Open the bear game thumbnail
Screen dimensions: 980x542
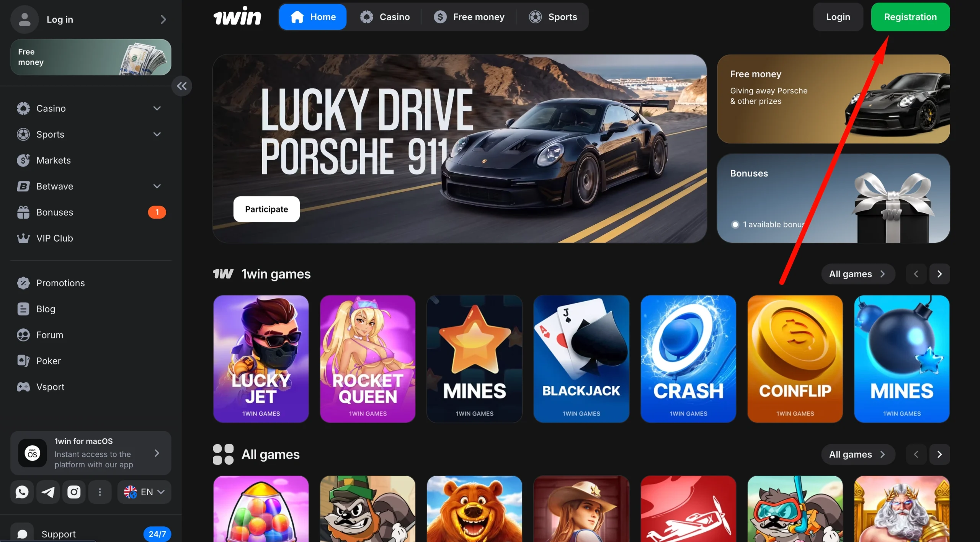click(474, 509)
